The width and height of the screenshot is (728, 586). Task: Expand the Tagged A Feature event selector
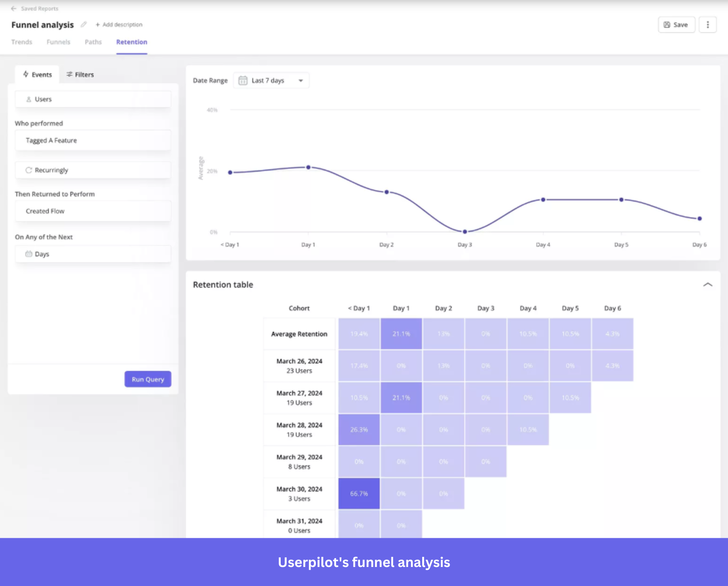(93, 140)
